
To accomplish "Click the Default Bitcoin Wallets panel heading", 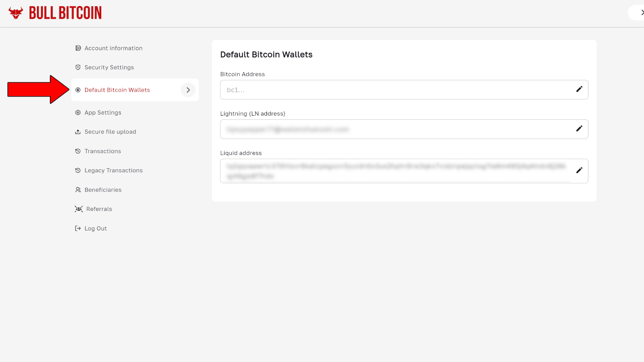I will [x=266, y=55].
